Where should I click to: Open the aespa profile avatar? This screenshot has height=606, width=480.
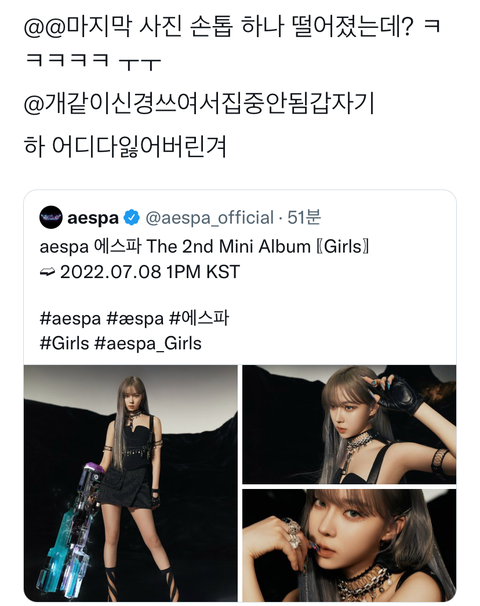51,218
